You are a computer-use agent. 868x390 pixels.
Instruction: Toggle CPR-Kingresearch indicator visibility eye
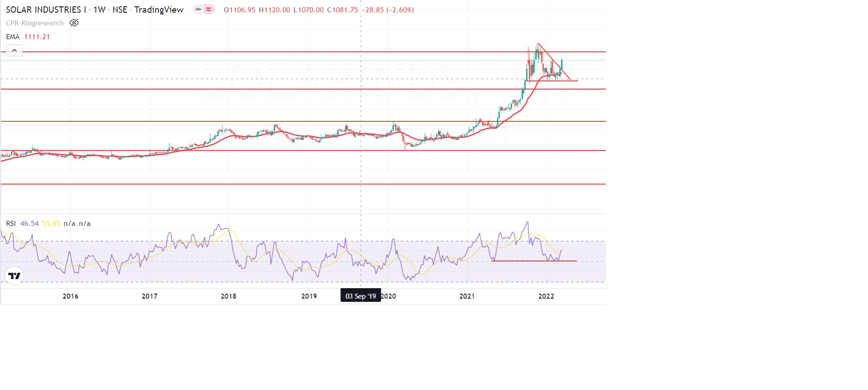[74, 23]
